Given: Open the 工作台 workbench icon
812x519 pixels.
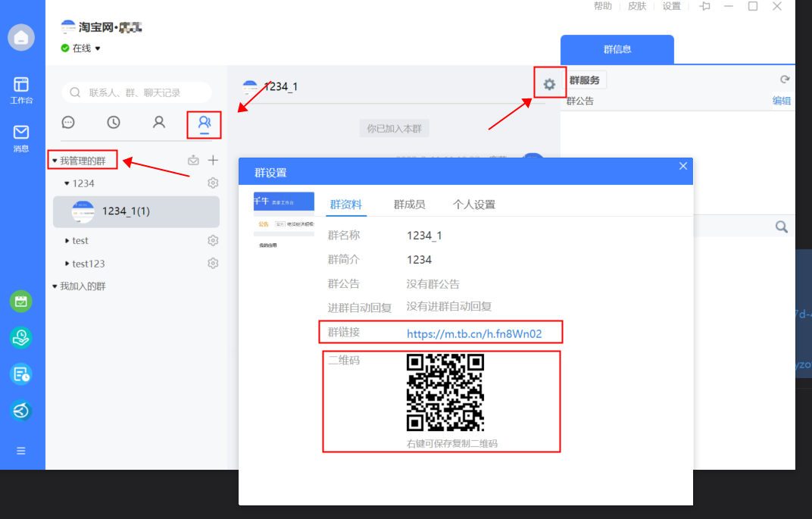Looking at the screenshot, I should click(x=21, y=90).
